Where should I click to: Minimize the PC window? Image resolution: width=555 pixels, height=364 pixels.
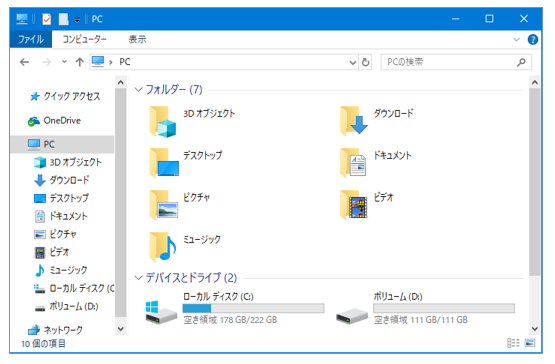[456, 19]
